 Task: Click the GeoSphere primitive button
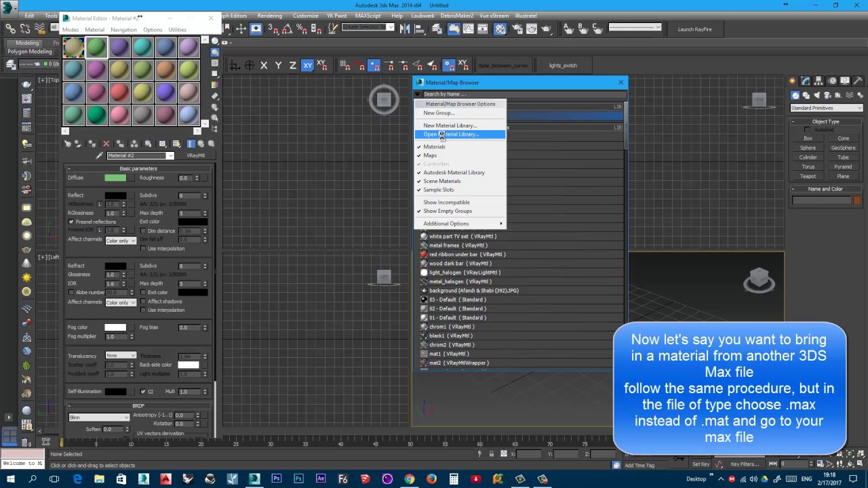click(x=843, y=148)
